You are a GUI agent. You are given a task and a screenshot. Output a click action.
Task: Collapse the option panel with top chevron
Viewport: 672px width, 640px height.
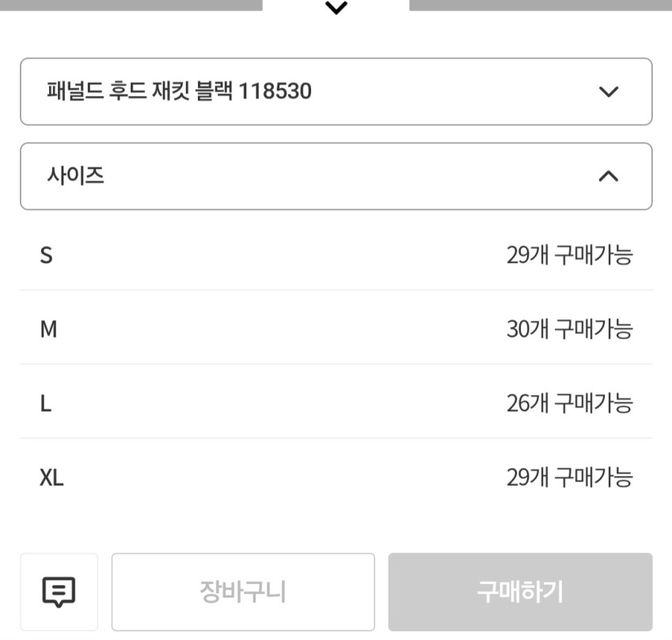(x=336, y=8)
